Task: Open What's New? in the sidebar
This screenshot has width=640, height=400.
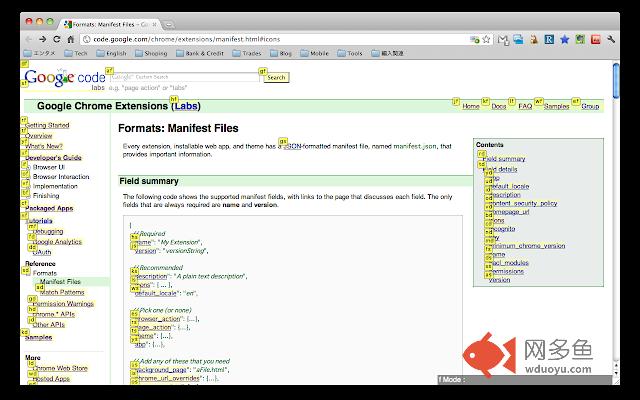Action: [x=44, y=146]
